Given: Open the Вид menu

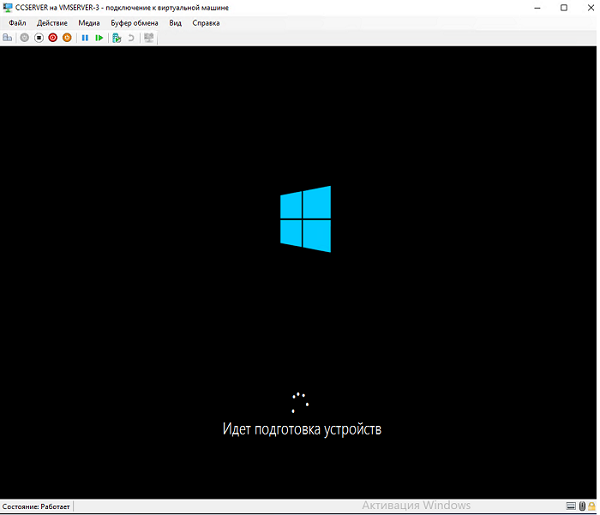Looking at the screenshot, I should [x=175, y=23].
